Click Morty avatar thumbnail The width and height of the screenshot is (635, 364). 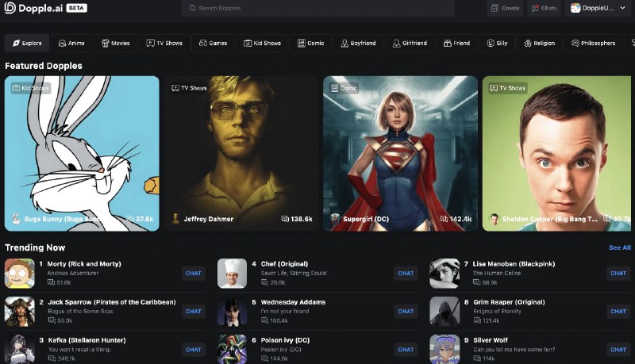point(19,274)
